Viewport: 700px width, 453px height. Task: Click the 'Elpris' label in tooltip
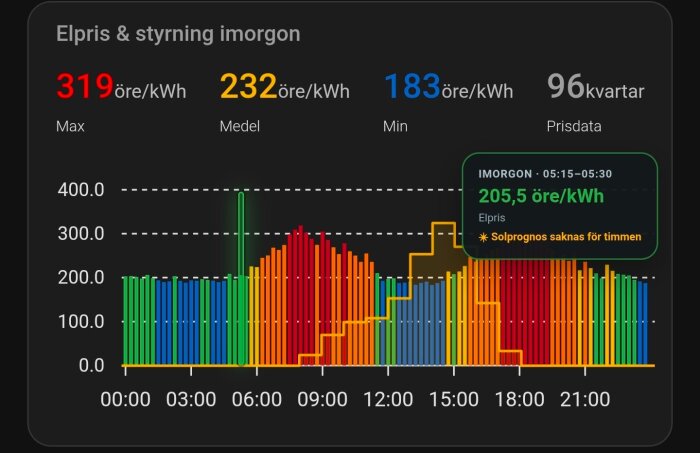tap(492, 218)
